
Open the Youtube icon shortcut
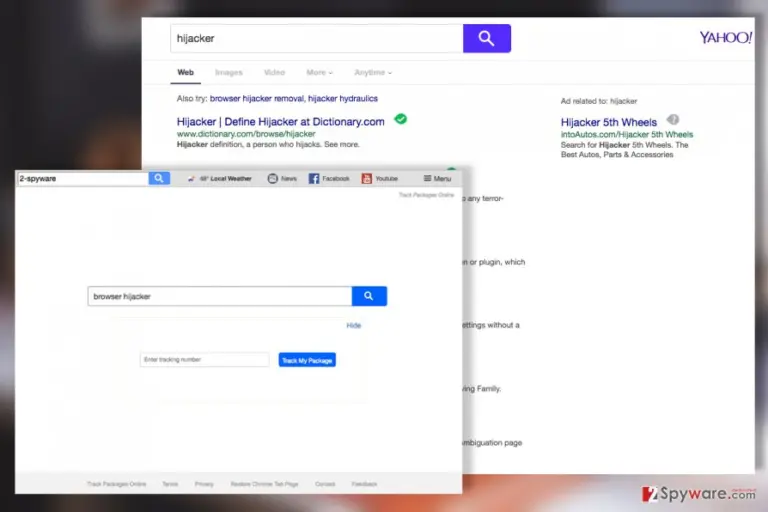coord(366,178)
